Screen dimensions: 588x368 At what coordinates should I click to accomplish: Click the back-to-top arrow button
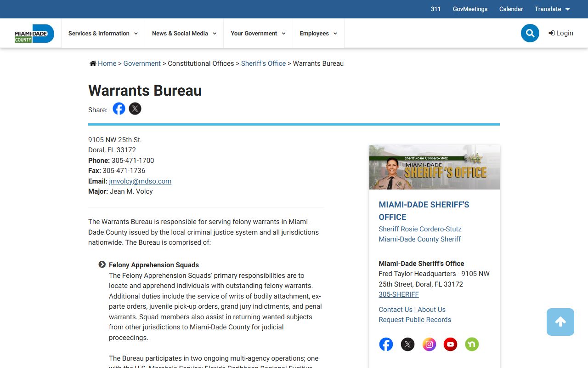pyautogui.click(x=560, y=322)
